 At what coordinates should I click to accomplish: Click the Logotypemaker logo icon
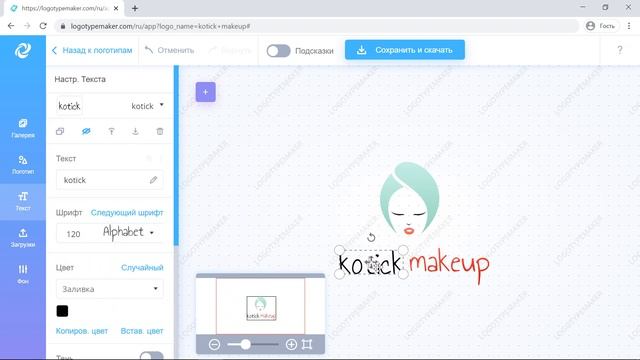[23, 50]
